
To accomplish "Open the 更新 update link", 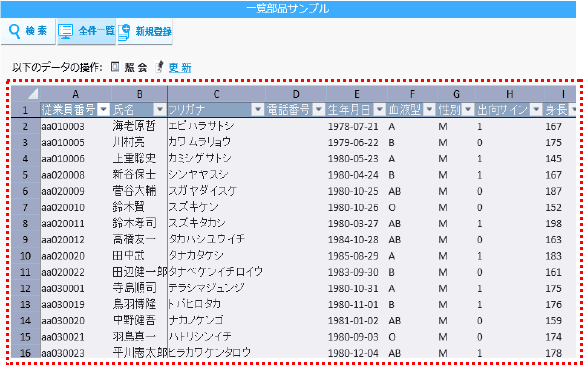I will click(x=180, y=68).
